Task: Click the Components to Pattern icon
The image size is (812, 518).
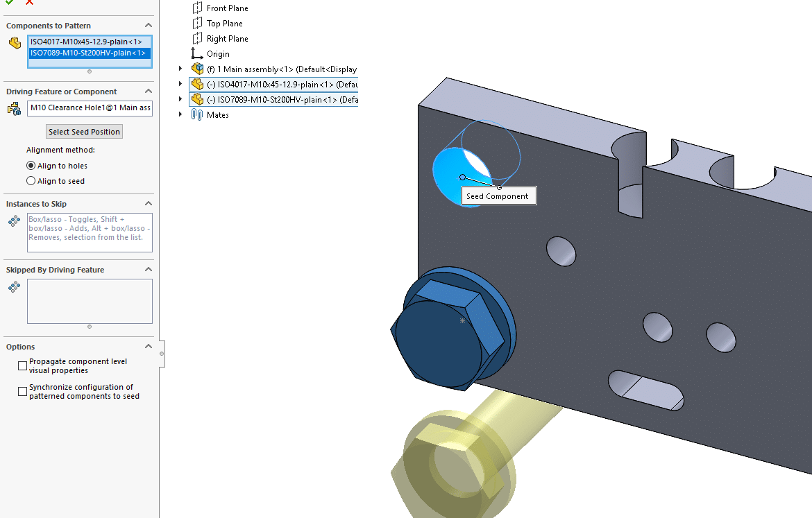Action: tap(15, 43)
